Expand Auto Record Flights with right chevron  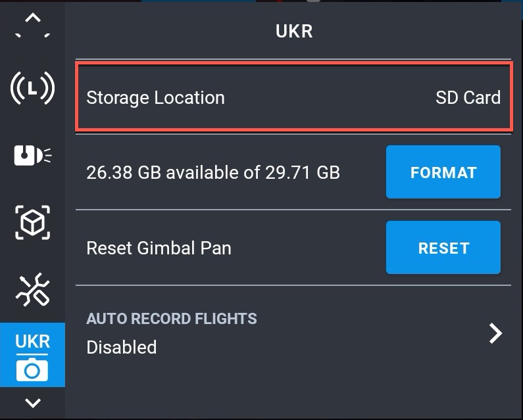tap(495, 333)
